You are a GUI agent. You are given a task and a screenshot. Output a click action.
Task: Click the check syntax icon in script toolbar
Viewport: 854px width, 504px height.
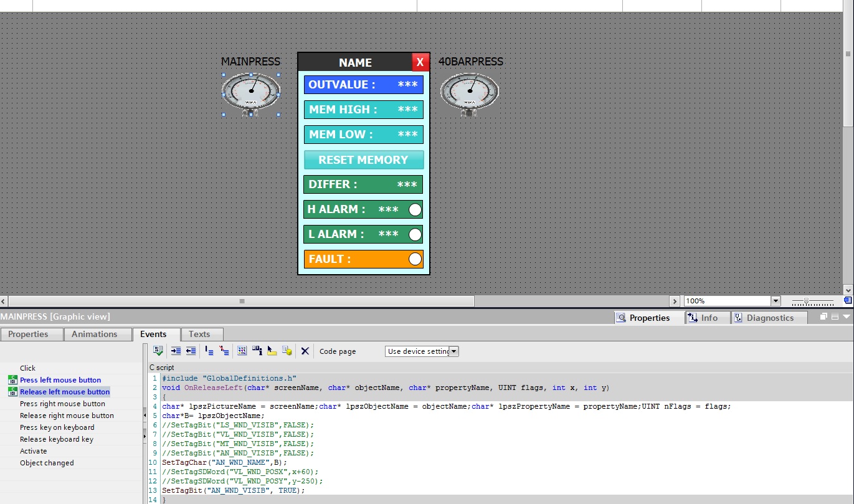point(158,351)
